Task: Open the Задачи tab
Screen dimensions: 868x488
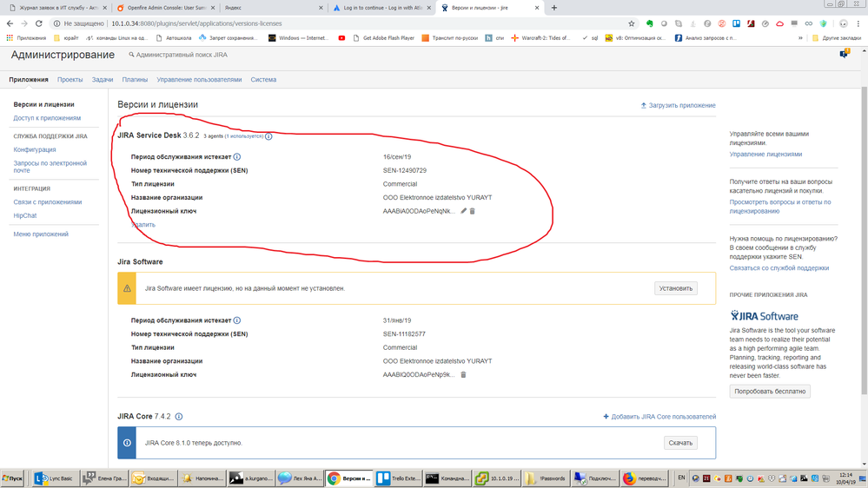Action: (103, 80)
